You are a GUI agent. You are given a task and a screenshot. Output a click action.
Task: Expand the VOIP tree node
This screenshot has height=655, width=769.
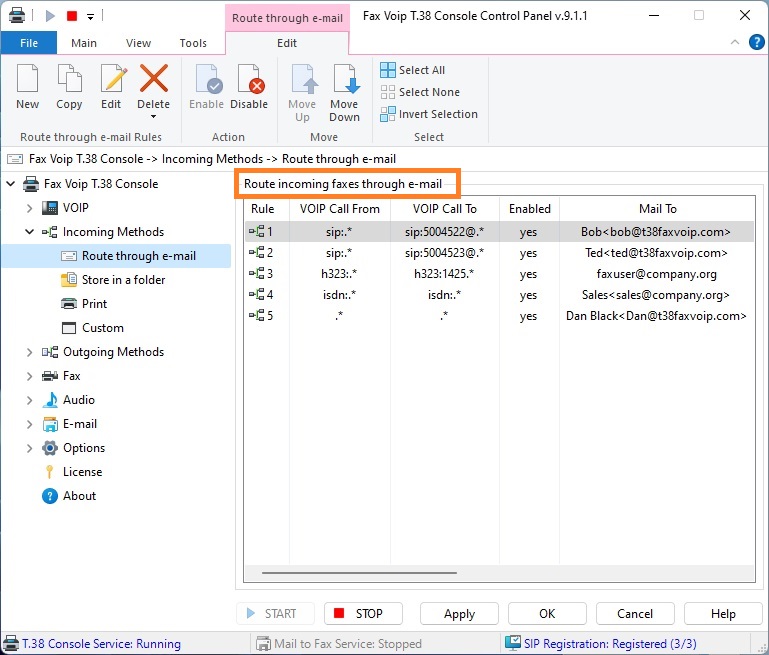(29, 208)
